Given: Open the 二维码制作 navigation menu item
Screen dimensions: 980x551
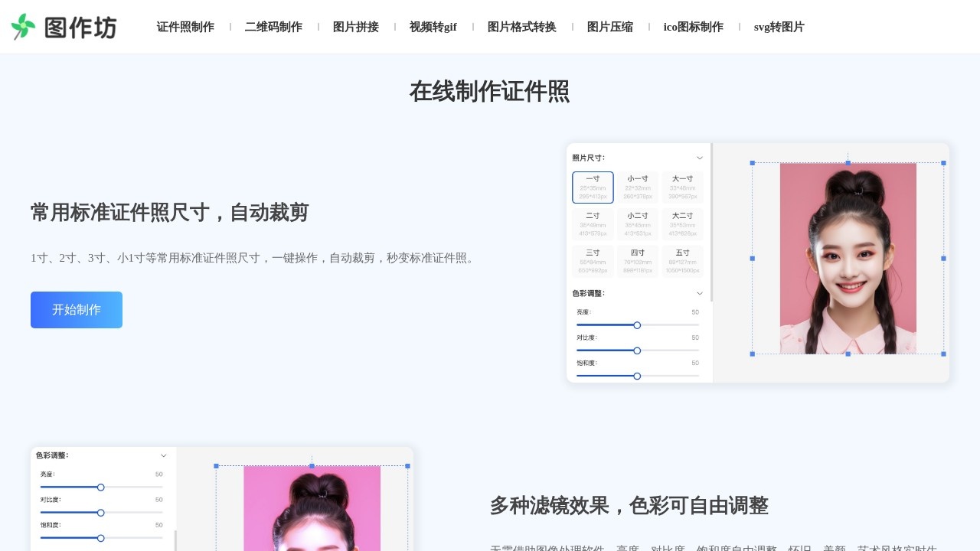Looking at the screenshot, I should [273, 27].
